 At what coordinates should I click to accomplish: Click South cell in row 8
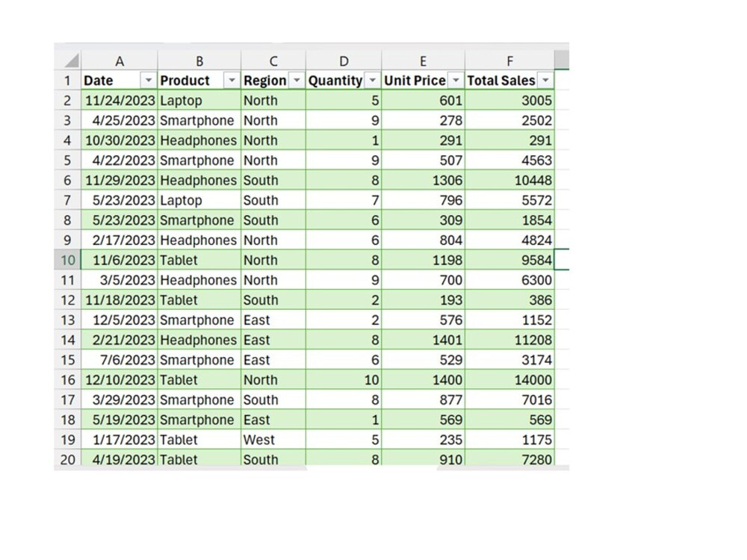273,220
